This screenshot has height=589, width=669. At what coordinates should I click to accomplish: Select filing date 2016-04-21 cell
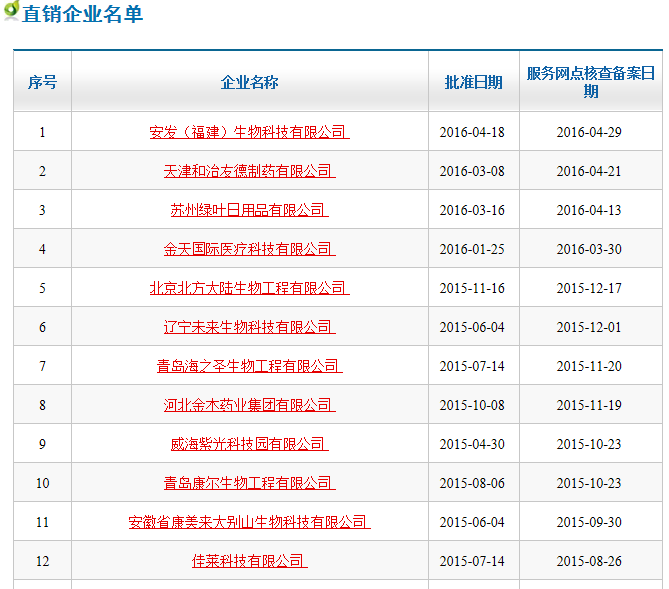pyautogui.click(x=589, y=171)
